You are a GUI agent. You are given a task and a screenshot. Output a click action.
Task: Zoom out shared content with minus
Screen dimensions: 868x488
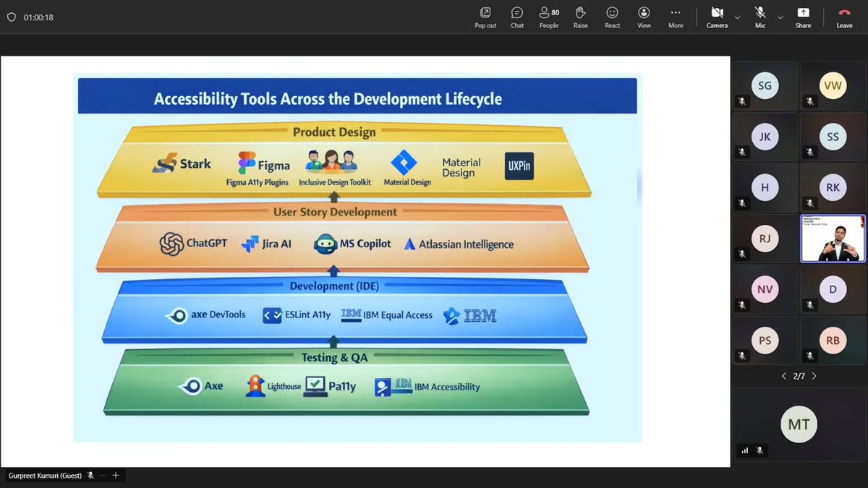pyautogui.click(x=103, y=476)
